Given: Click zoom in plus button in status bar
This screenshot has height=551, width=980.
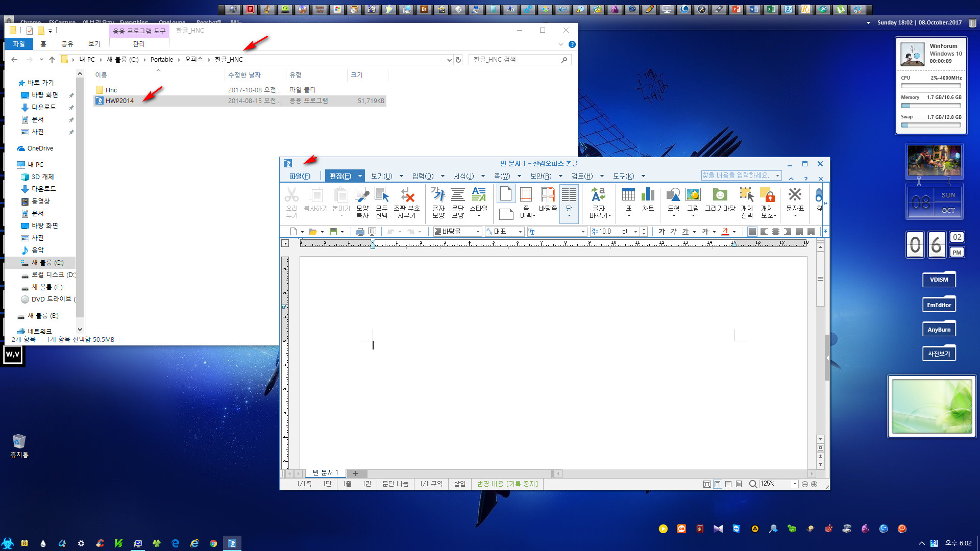Looking at the screenshot, I should (x=814, y=484).
